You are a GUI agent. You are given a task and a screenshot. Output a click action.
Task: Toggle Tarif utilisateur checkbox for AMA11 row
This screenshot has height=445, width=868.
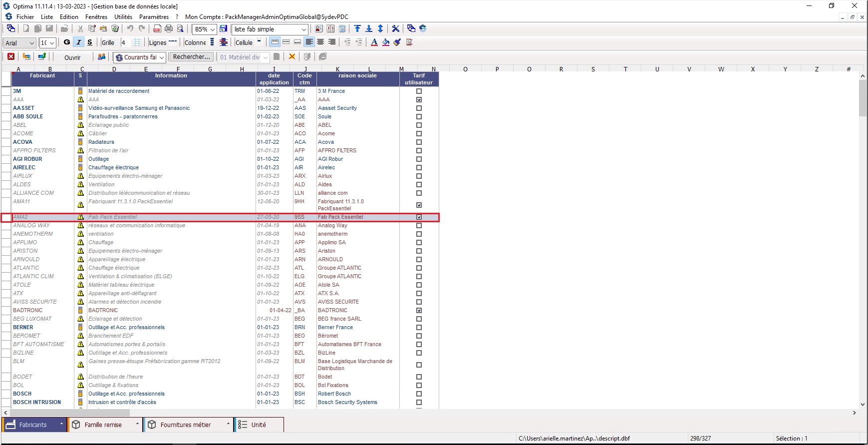pyautogui.click(x=419, y=205)
